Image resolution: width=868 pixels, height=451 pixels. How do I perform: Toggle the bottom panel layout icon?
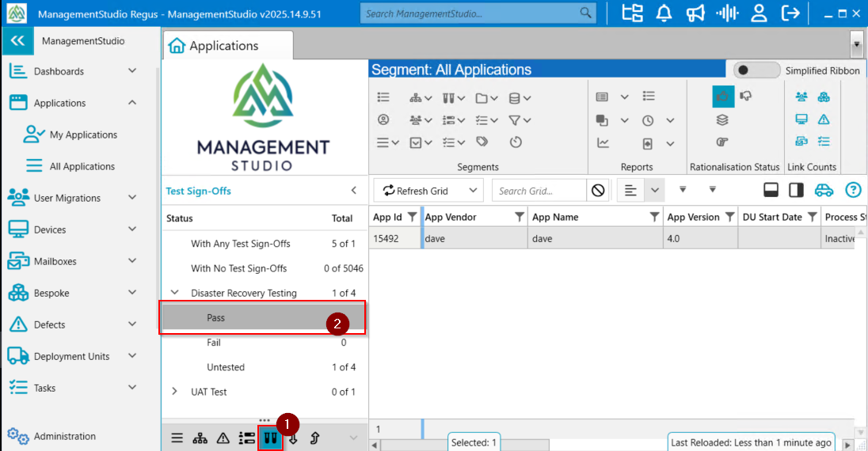point(771,190)
